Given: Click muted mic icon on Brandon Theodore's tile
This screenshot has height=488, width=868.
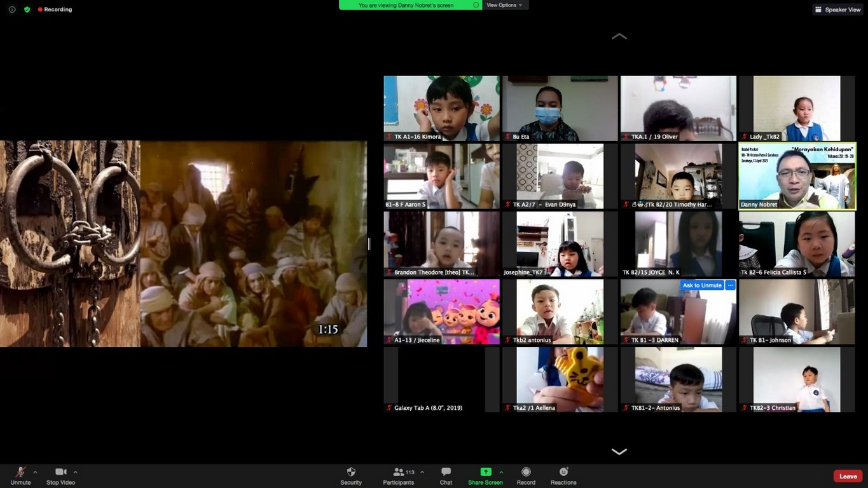Looking at the screenshot, I should 389,273.
